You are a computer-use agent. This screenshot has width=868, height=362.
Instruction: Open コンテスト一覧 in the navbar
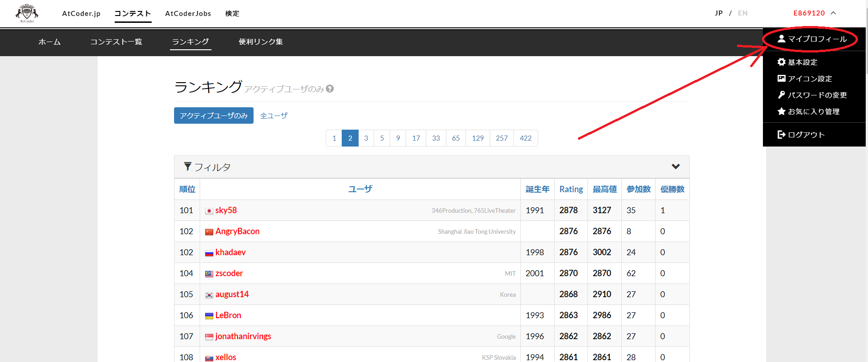(116, 42)
